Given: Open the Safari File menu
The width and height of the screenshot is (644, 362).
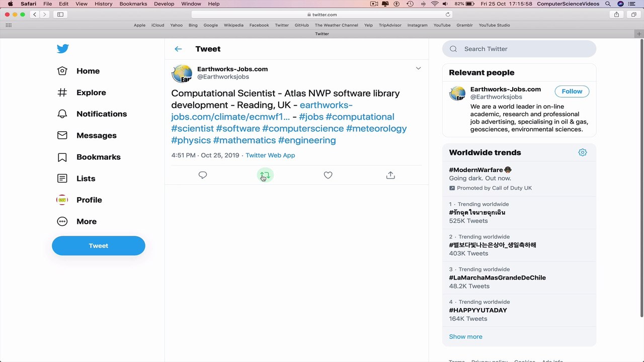Looking at the screenshot, I should click(47, 4).
